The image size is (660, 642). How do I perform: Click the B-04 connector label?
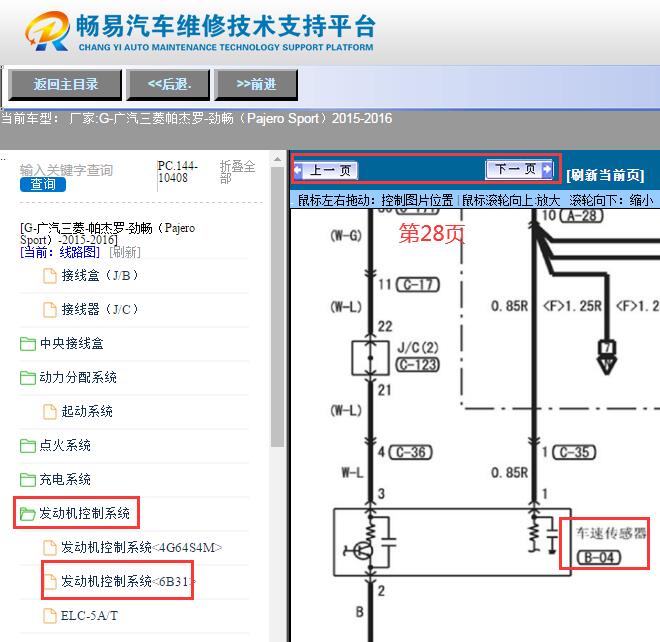[599, 558]
